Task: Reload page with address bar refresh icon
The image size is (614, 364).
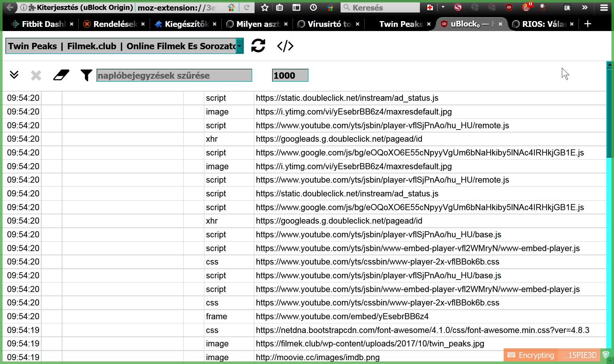Action: click(x=247, y=7)
